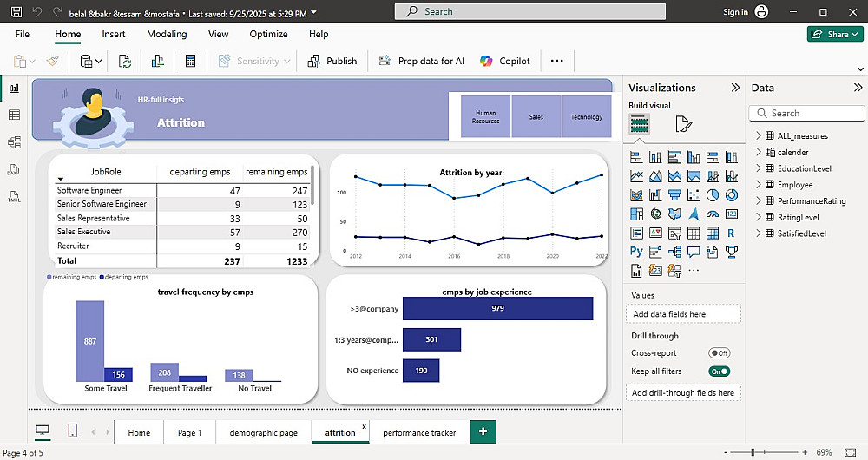
Task: Open Copilot from the ribbon
Action: click(x=505, y=61)
